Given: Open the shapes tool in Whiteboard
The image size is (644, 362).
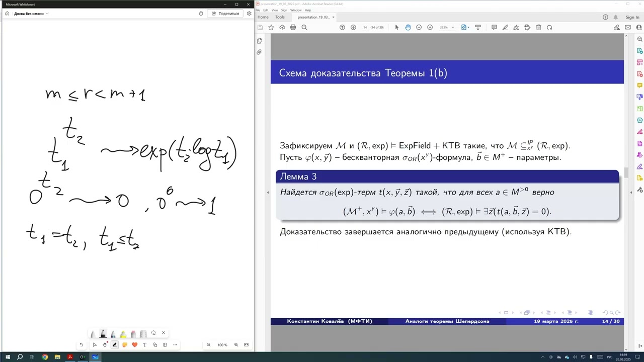Looking at the screenshot, I should coord(154,345).
